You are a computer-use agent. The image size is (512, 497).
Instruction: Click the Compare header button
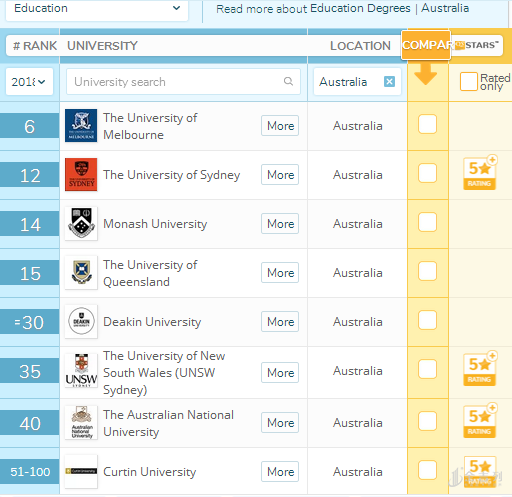click(426, 45)
